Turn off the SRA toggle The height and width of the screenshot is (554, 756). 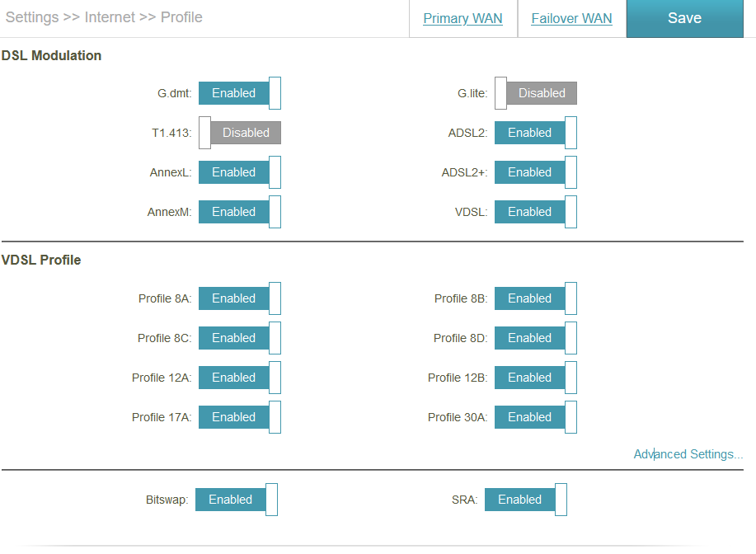pos(525,500)
